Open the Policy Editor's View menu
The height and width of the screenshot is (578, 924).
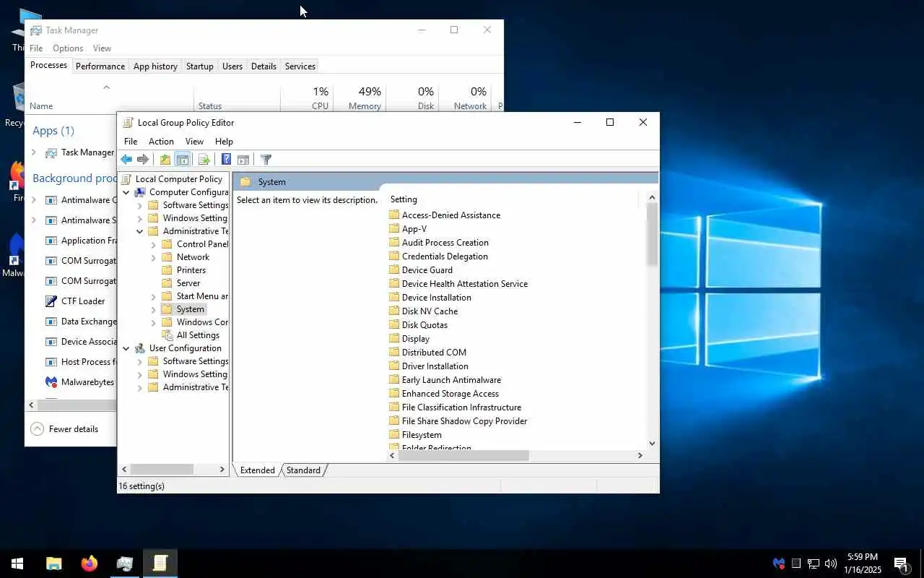(194, 142)
